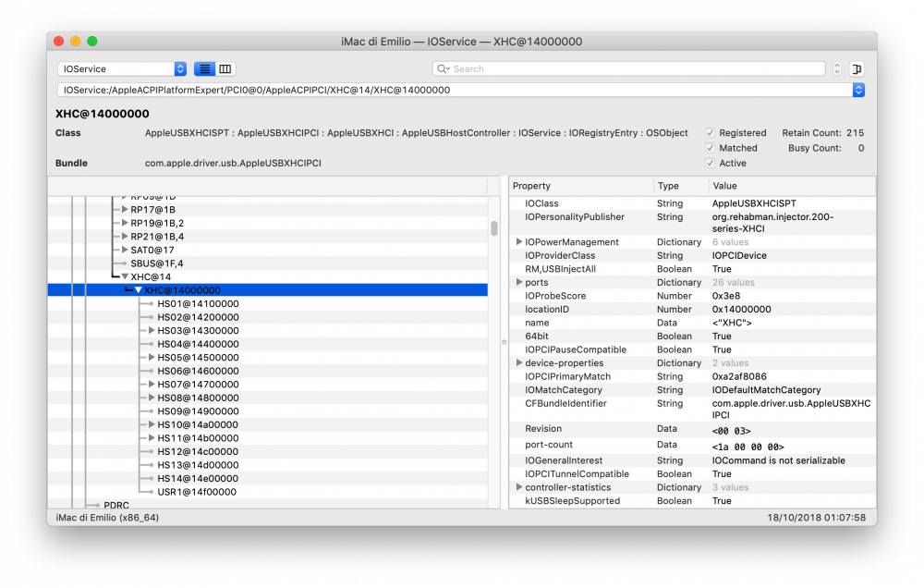Select HS09@14900000 tree row

point(268,411)
